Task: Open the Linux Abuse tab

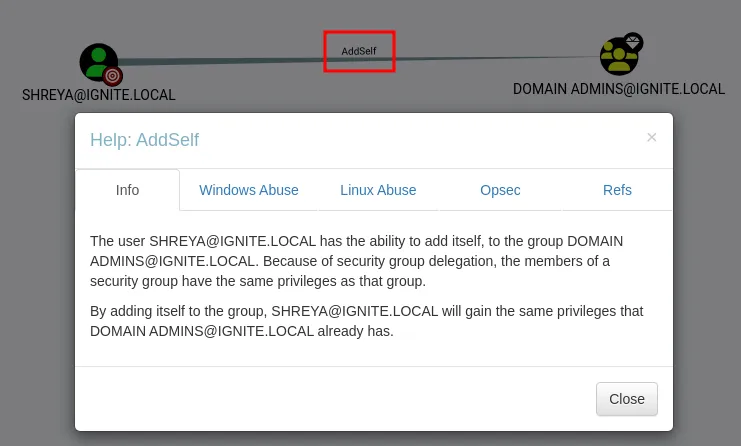Action: click(378, 190)
